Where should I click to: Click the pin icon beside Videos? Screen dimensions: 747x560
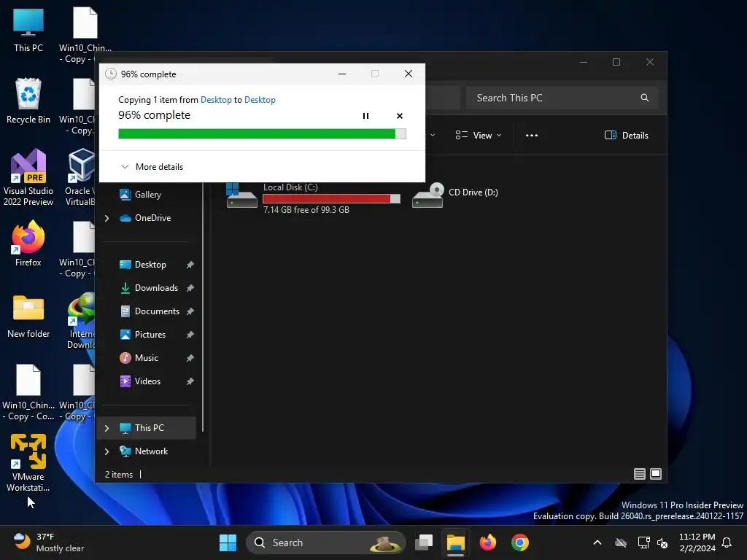click(190, 381)
